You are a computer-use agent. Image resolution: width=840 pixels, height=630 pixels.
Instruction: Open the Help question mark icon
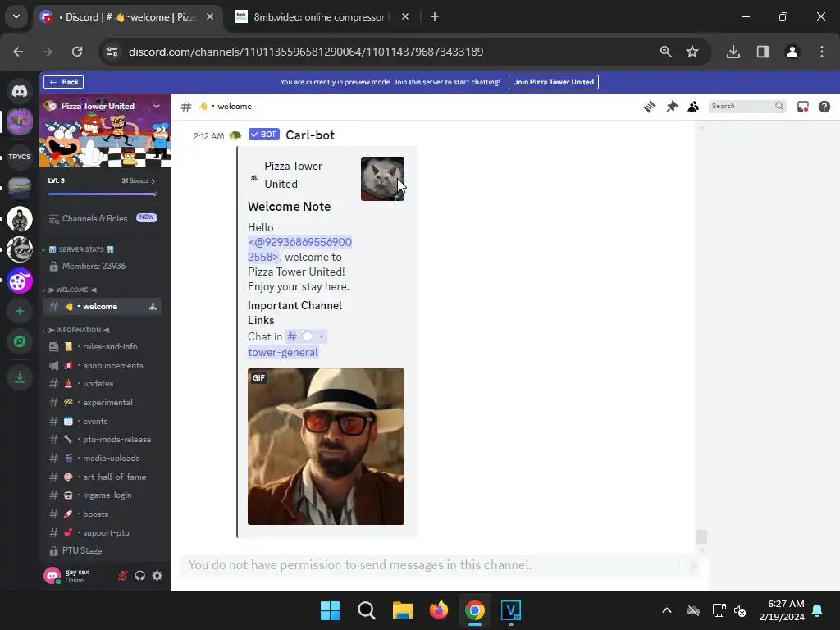pos(824,107)
